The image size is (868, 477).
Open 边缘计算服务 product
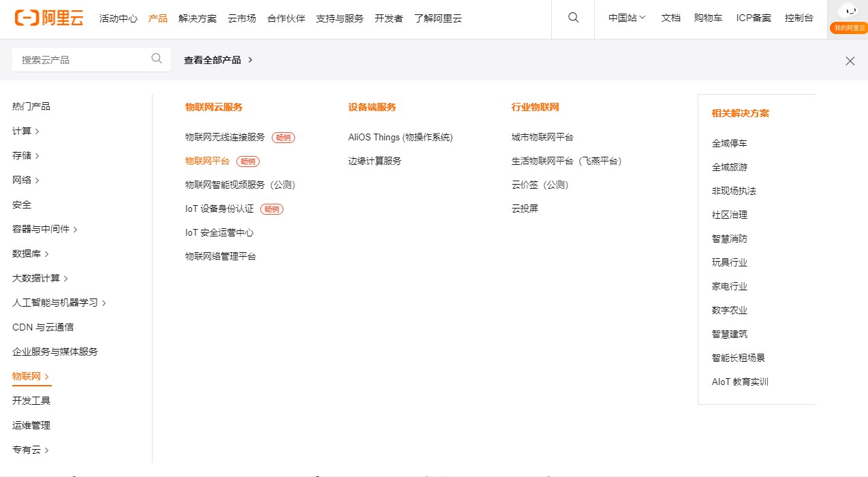pos(375,161)
